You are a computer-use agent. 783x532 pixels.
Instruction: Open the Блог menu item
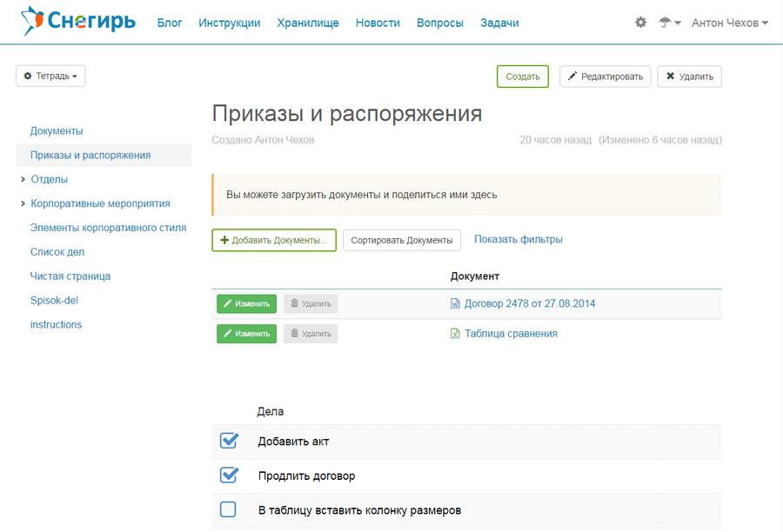coord(170,23)
